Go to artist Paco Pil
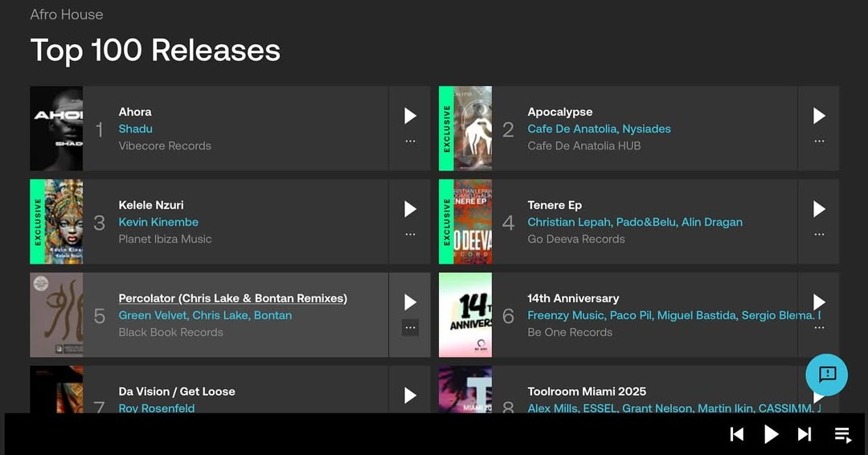 pos(631,315)
